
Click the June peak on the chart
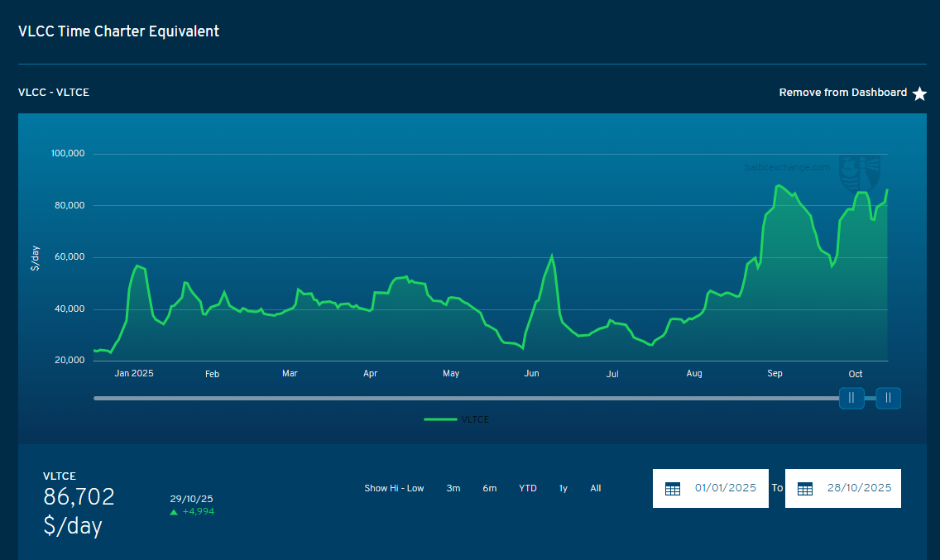(552, 256)
